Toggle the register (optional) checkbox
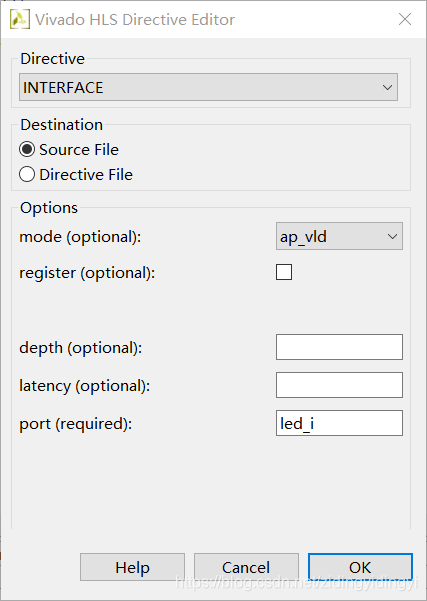The image size is (427, 601). 284,272
